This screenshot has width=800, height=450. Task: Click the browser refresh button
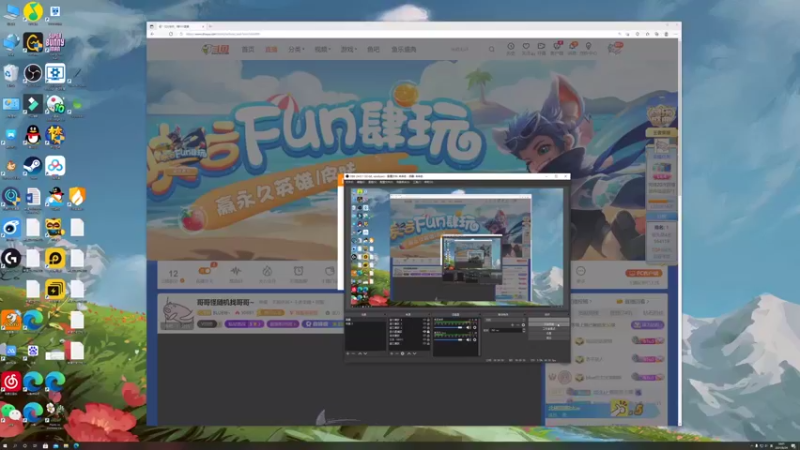(171, 34)
